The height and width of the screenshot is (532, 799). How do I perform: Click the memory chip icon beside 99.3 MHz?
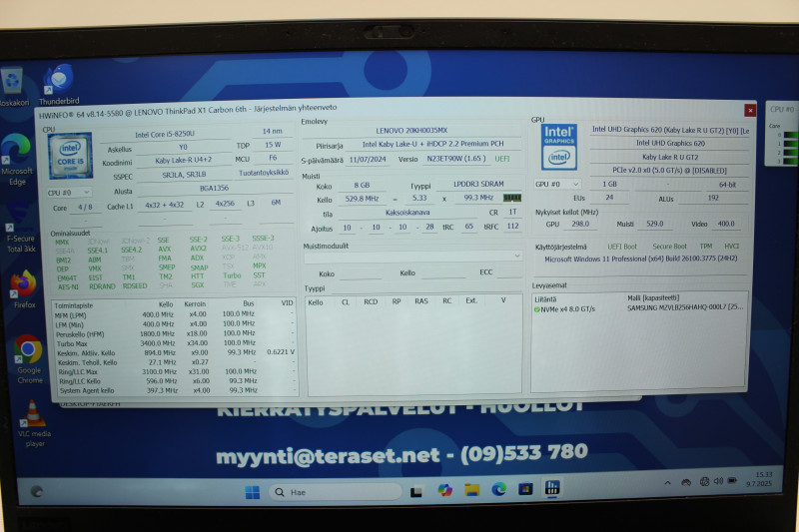[512, 198]
